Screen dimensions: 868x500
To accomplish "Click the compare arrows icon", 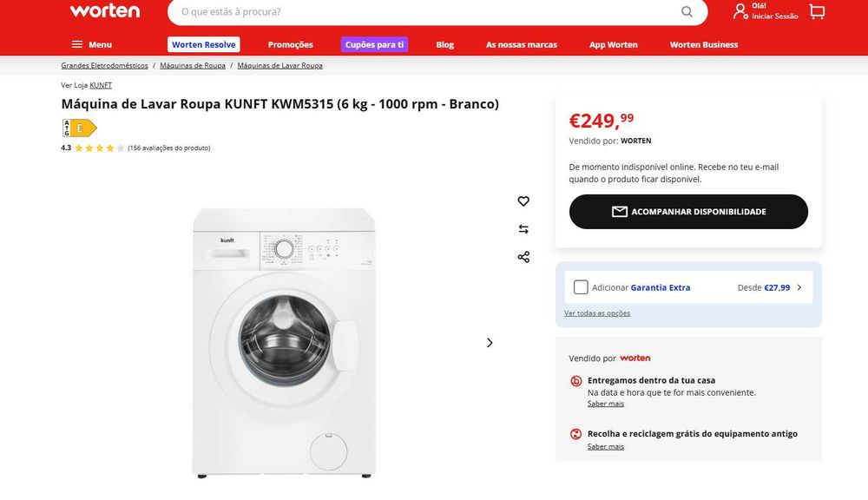I will point(523,229).
